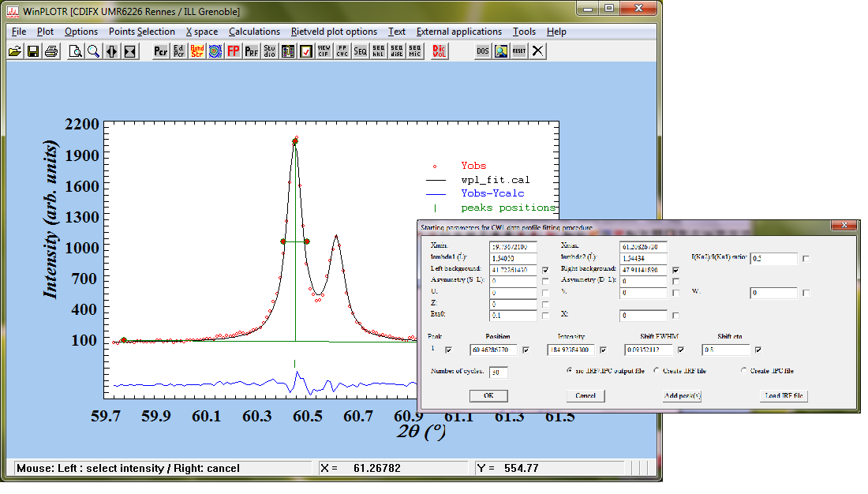Viewport: 868px width, 494px height.
Task: Click the Load IRF file button
Action: 784,395
